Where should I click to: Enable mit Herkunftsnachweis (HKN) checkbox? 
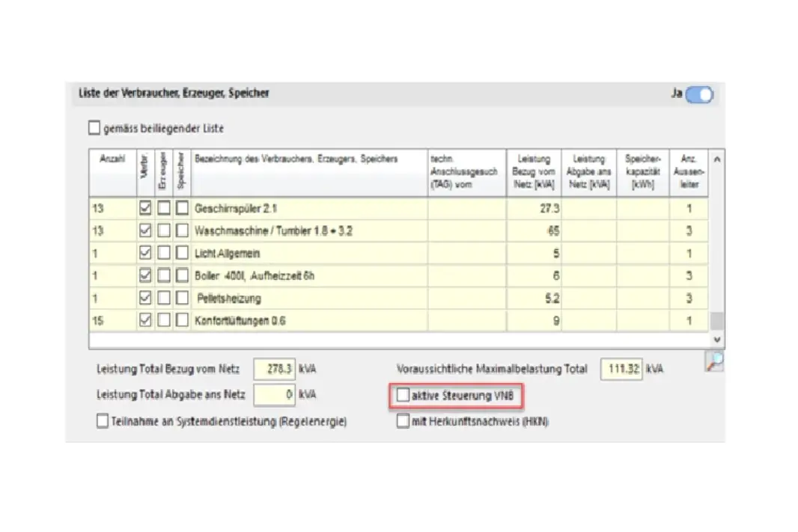tap(403, 421)
